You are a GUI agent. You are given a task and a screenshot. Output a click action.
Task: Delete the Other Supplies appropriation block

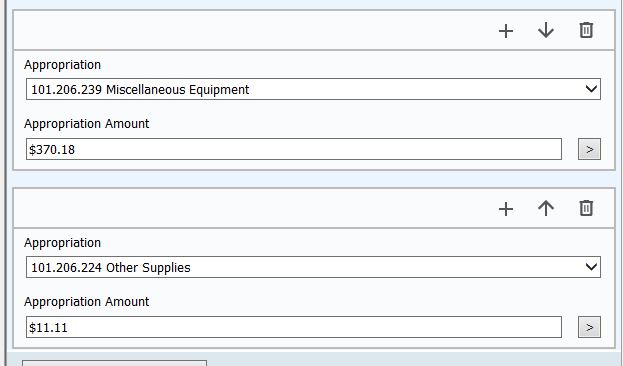click(x=586, y=208)
